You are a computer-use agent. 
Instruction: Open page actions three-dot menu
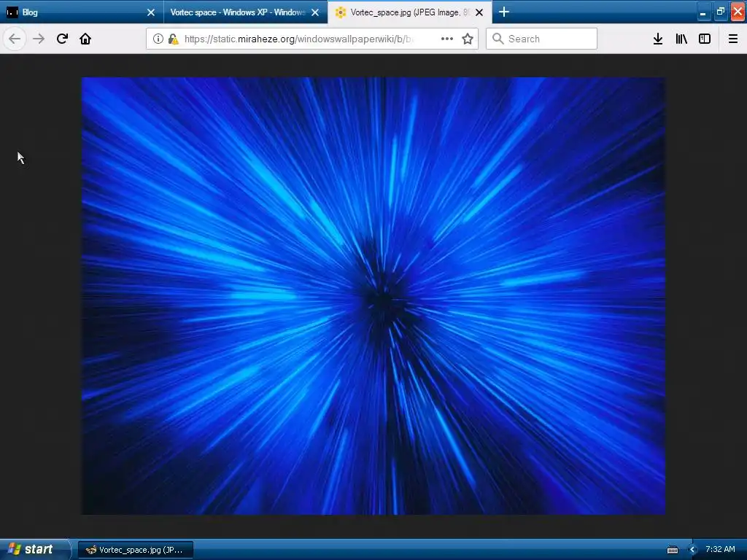[x=447, y=39]
